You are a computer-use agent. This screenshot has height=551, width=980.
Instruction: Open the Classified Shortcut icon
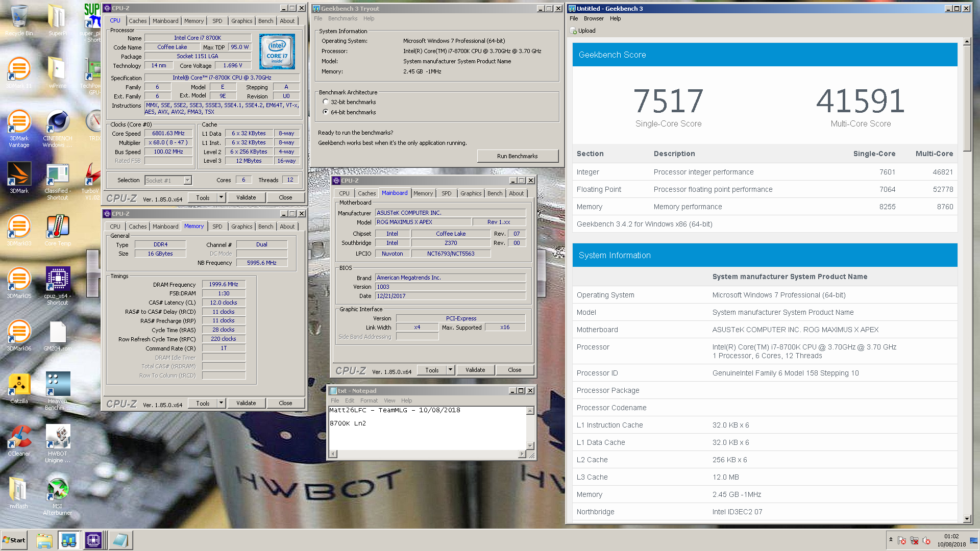(x=57, y=181)
